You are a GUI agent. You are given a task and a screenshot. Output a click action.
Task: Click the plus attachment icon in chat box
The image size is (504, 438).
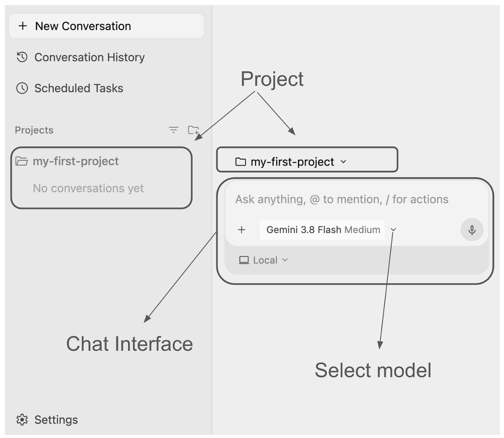tap(242, 230)
